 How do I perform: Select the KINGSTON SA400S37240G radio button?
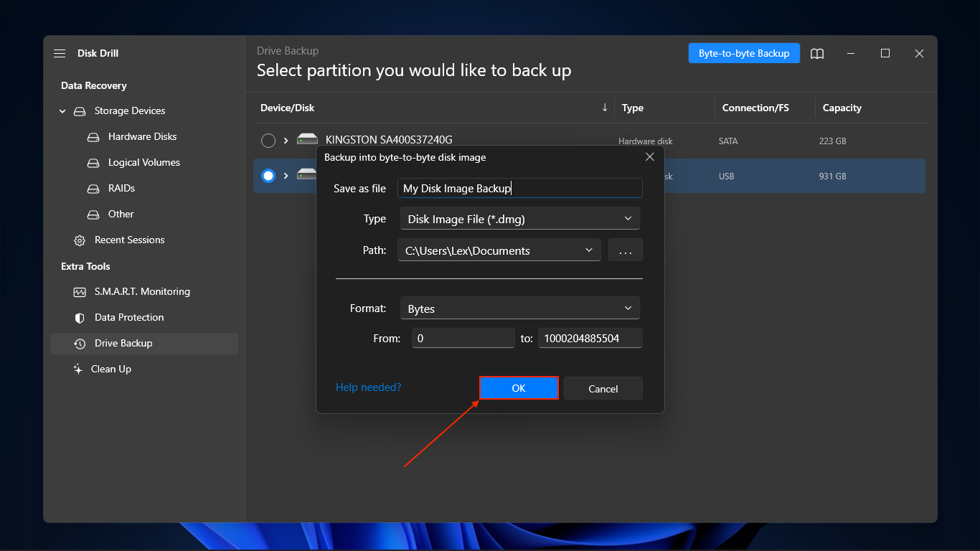point(268,141)
